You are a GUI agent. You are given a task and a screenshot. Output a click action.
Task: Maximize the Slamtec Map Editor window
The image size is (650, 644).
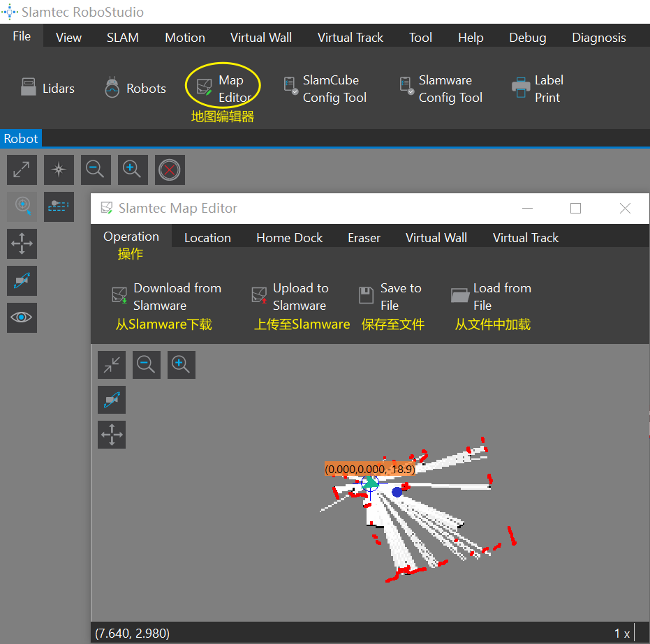coord(575,209)
